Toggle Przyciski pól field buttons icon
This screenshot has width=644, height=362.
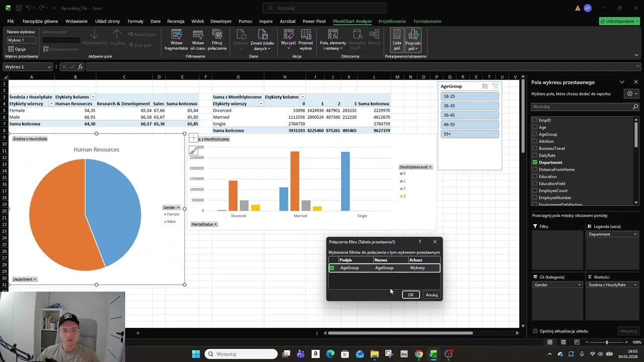(413, 40)
